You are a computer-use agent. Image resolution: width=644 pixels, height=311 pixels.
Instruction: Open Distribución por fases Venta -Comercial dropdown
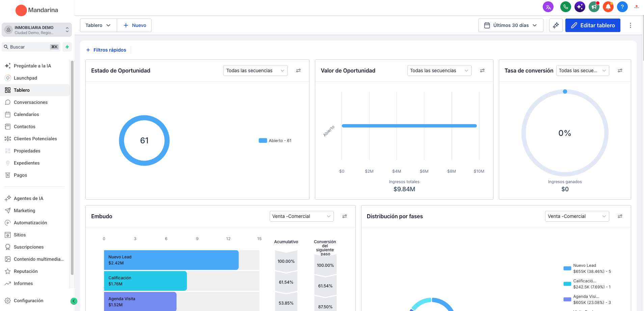coord(577,216)
